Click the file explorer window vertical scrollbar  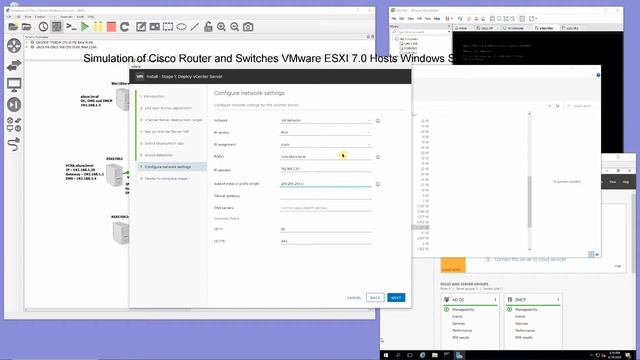pos(530,182)
